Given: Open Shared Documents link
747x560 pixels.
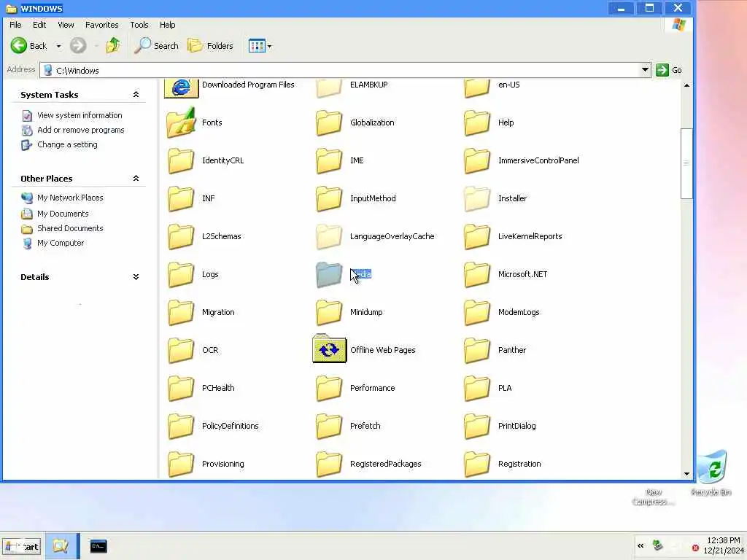Looking at the screenshot, I should point(70,228).
